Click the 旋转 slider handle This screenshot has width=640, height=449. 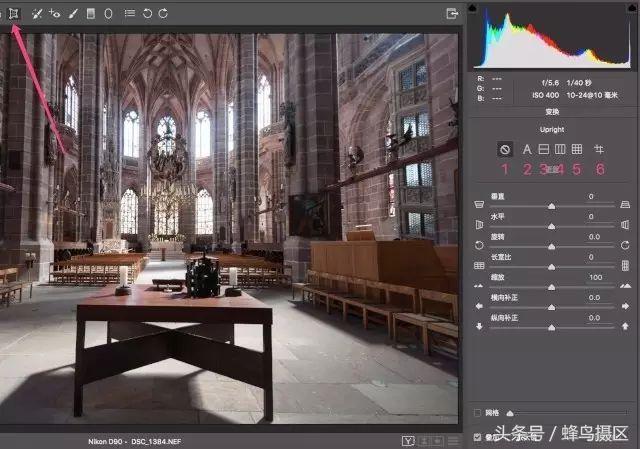pyautogui.click(x=551, y=247)
